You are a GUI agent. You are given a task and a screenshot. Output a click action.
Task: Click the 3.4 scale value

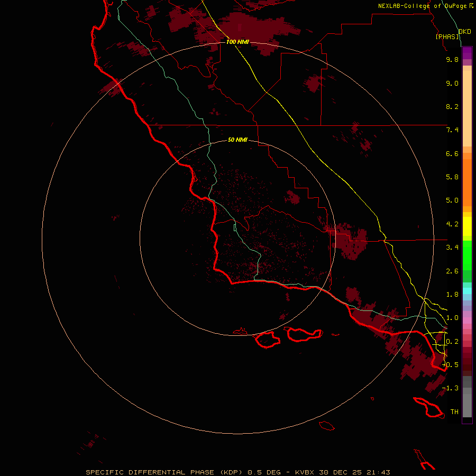(x=452, y=248)
